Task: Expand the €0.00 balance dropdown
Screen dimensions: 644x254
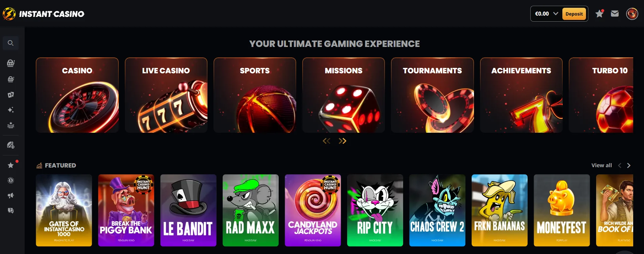Action: point(546,14)
